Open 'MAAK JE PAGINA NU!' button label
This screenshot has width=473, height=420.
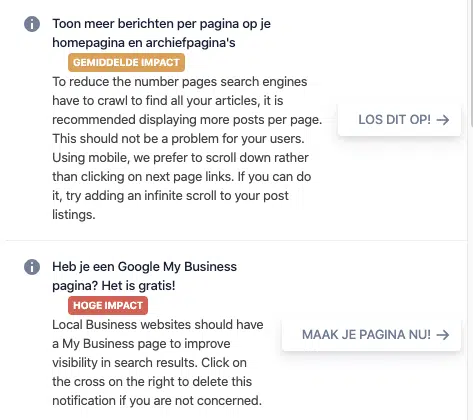coord(366,335)
